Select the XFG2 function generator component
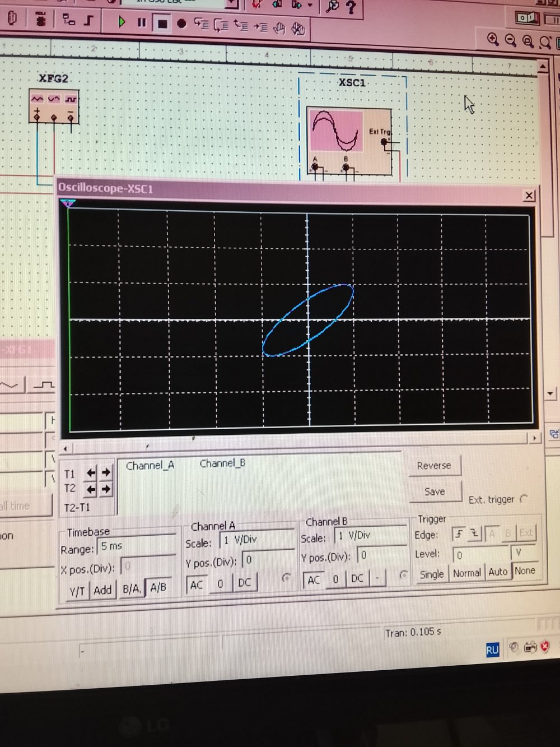This screenshot has height=747, width=560. coord(54,105)
